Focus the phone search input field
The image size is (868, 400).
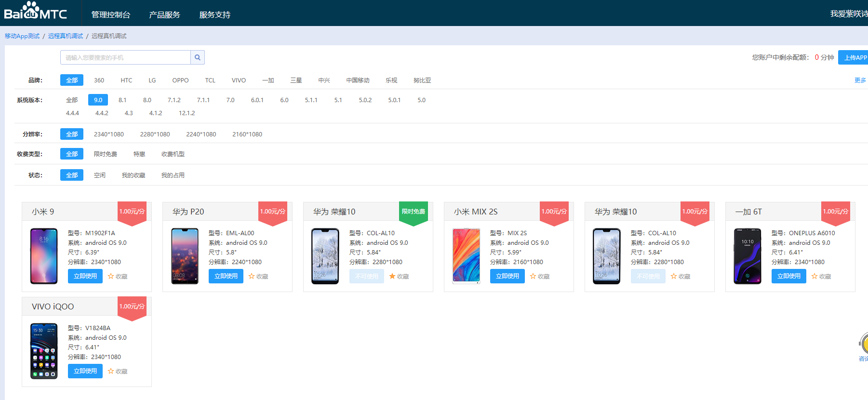pos(125,57)
